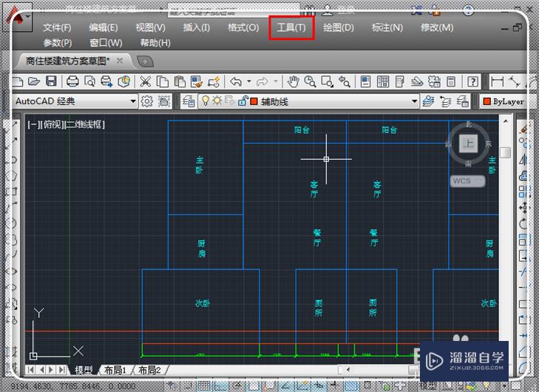Open the drawing file with Open icon
The width and height of the screenshot is (539, 392).
coord(34,81)
